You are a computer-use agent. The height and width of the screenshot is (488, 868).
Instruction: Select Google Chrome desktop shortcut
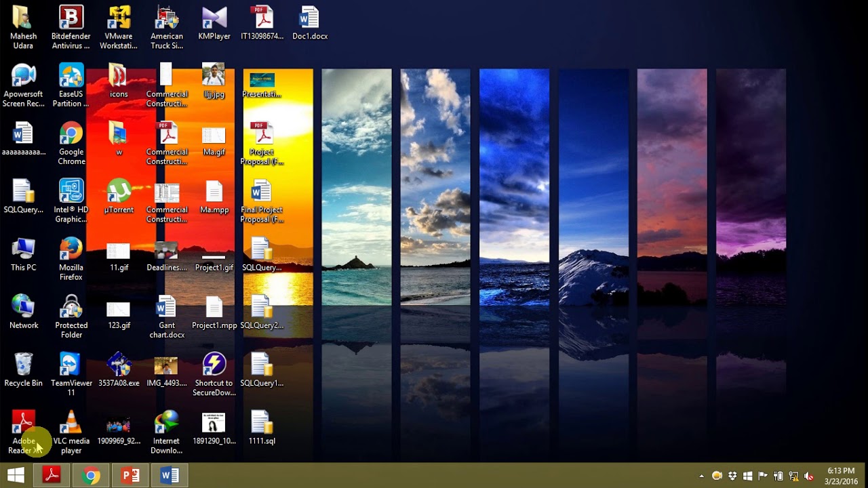point(71,143)
